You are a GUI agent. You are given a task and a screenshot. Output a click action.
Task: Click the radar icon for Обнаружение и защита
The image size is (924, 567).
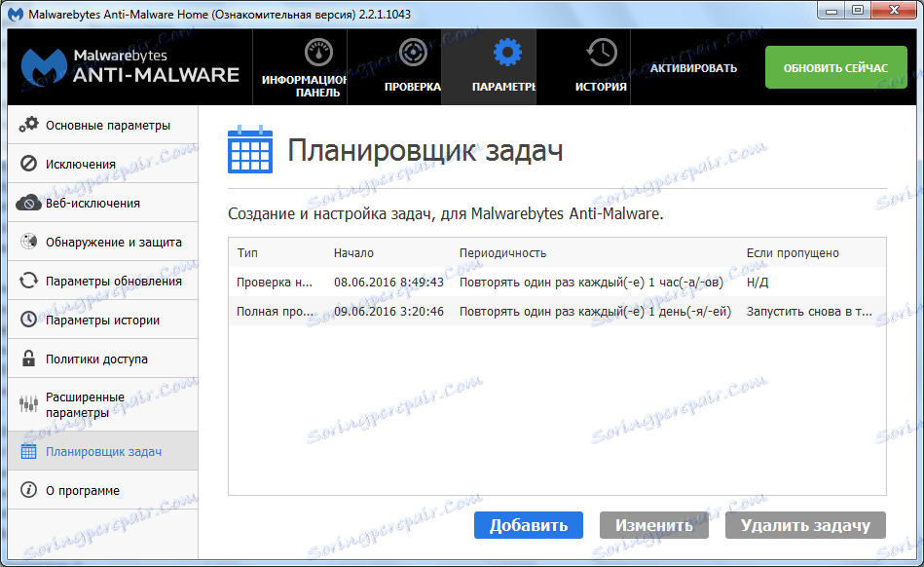click(x=28, y=241)
